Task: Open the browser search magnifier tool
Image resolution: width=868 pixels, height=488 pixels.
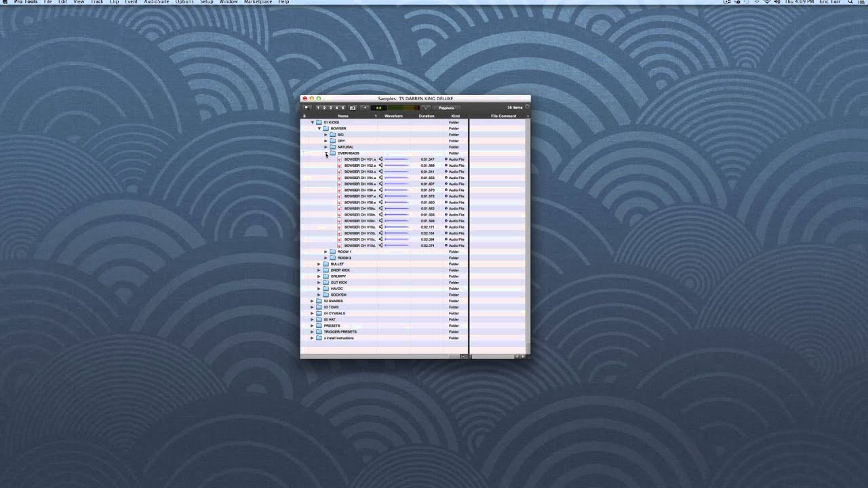Action: pos(307,108)
